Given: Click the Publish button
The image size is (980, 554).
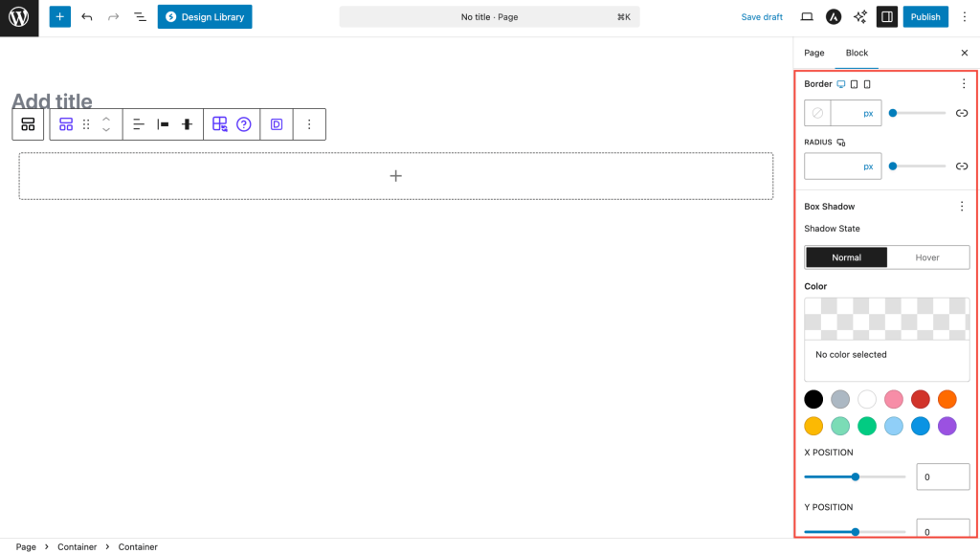Looking at the screenshot, I should (925, 17).
